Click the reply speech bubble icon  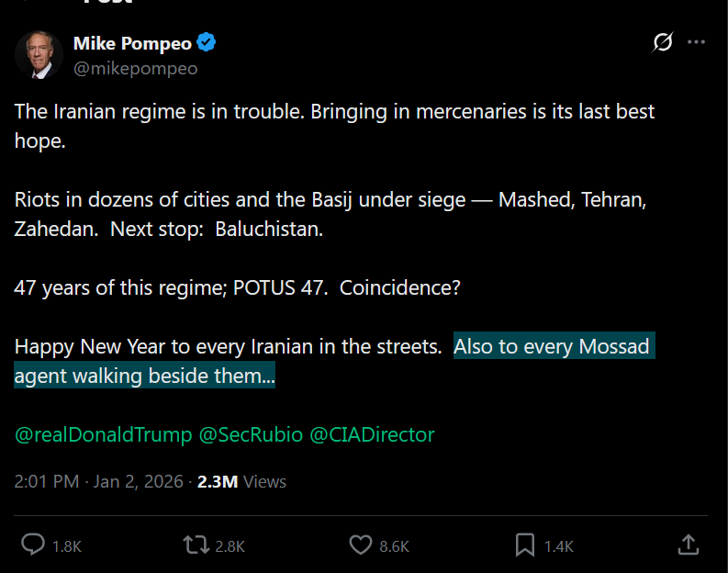click(x=33, y=545)
